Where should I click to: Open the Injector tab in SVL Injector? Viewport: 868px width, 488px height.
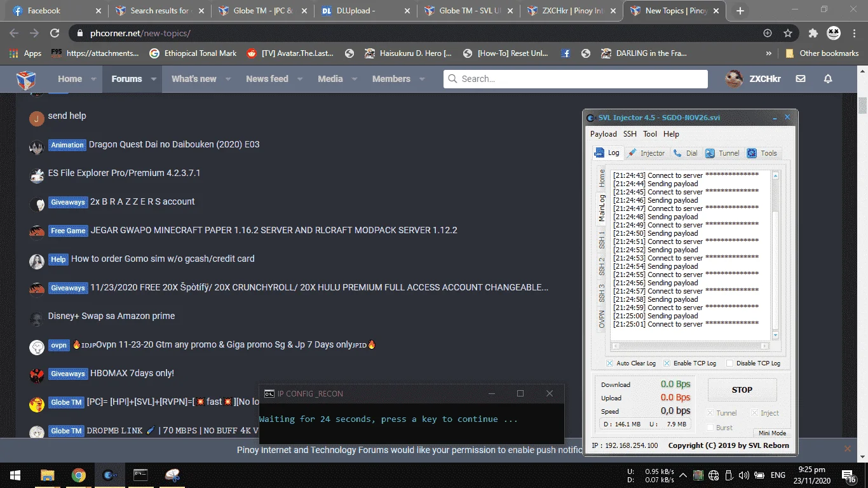point(646,153)
